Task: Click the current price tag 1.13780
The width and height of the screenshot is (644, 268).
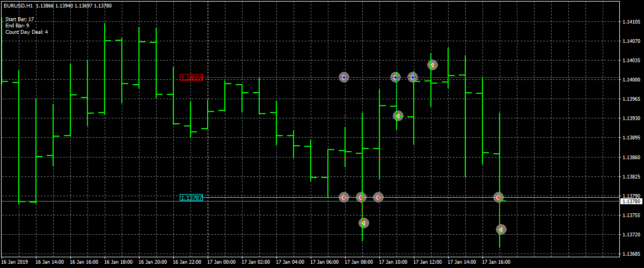Action: pyautogui.click(x=631, y=202)
